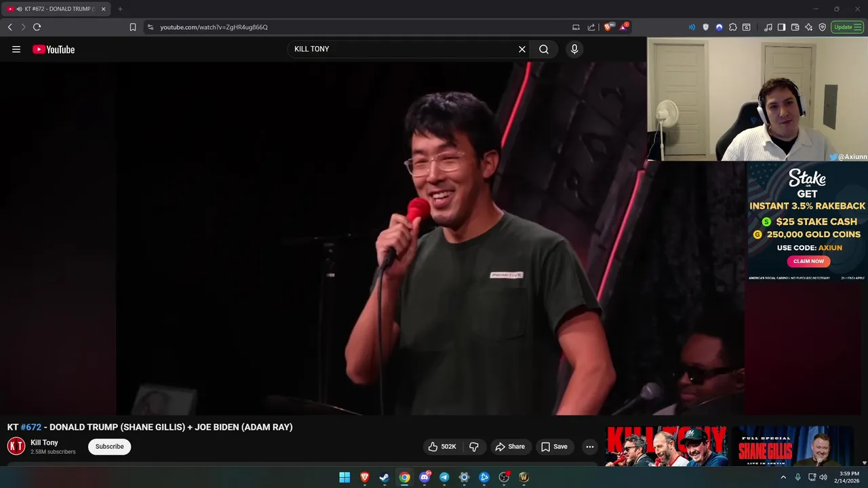Close the KT #672 browser tab
The height and width of the screenshot is (488, 868).
coord(103,9)
